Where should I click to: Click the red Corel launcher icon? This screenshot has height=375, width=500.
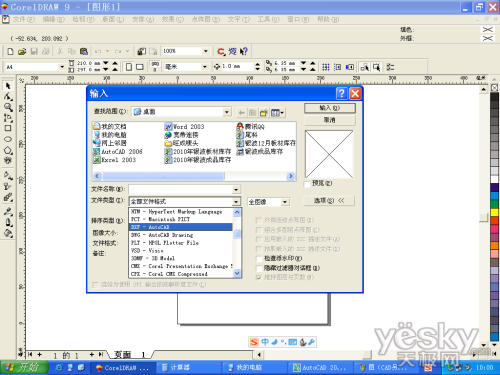(x=221, y=51)
